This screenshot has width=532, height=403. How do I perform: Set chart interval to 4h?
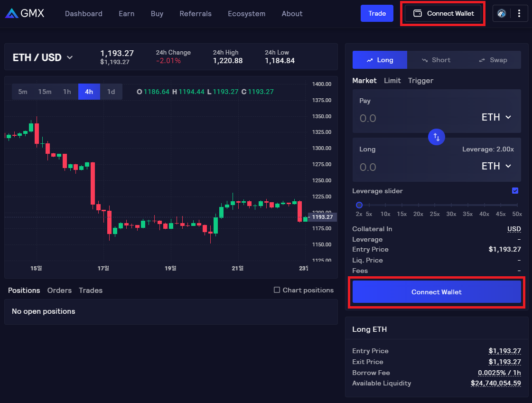pyautogui.click(x=89, y=92)
